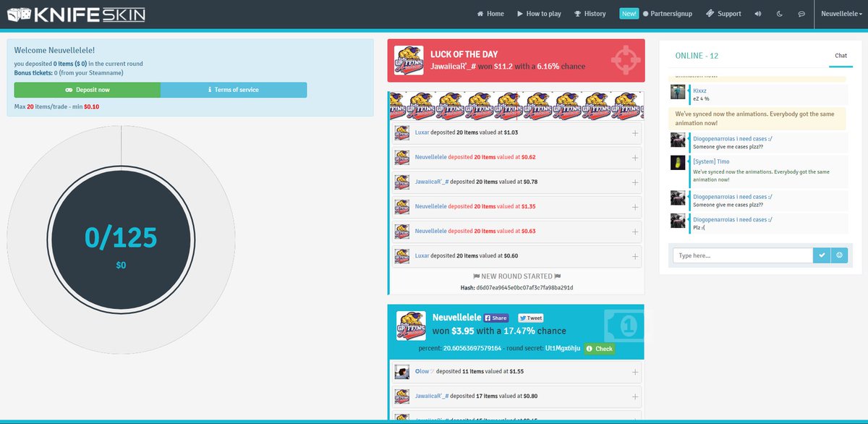Click the JawaiicaR`_# name in Luck of the Day
This screenshot has width=868, height=424.
pyautogui.click(x=454, y=66)
